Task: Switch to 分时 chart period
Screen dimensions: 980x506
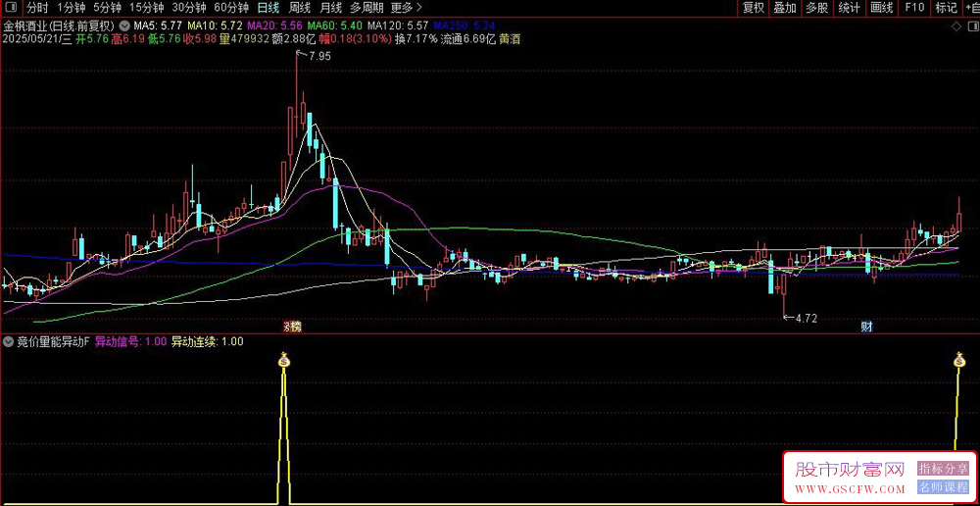Action: coord(37,8)
